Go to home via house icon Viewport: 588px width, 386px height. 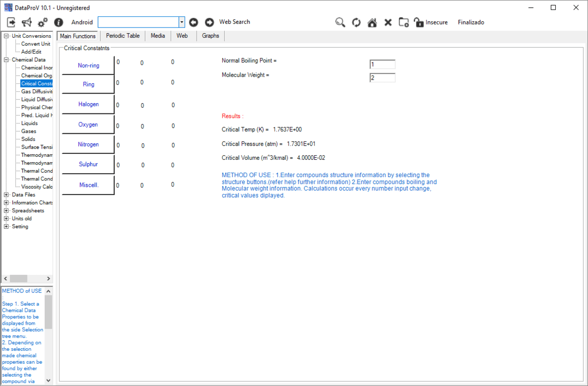pos(372,22)
